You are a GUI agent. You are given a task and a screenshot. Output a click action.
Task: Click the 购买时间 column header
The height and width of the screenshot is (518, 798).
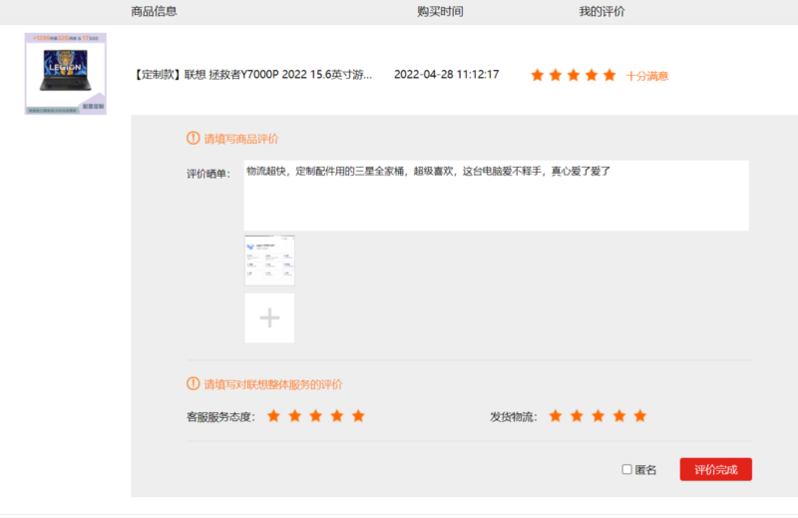pyautogui.click(x=440, y=11)
